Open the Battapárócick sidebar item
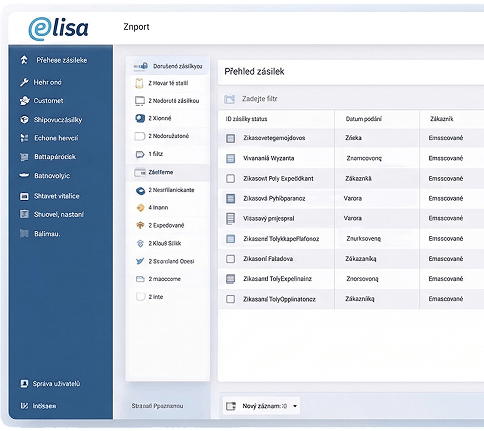 click(55, 157)
